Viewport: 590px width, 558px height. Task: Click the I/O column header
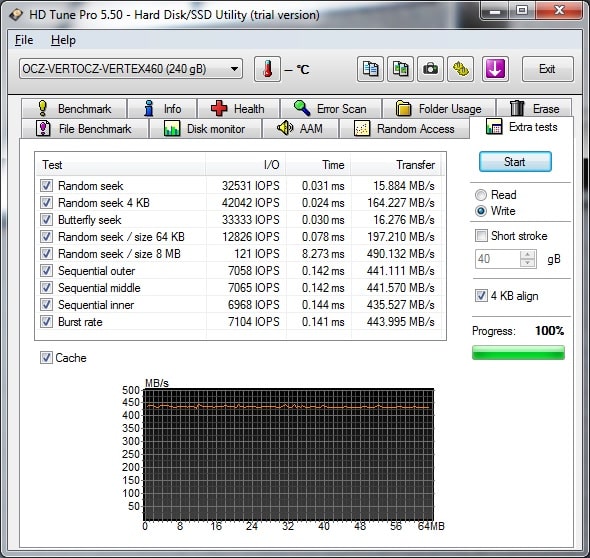pyautogui.click(x=245, y=165)
